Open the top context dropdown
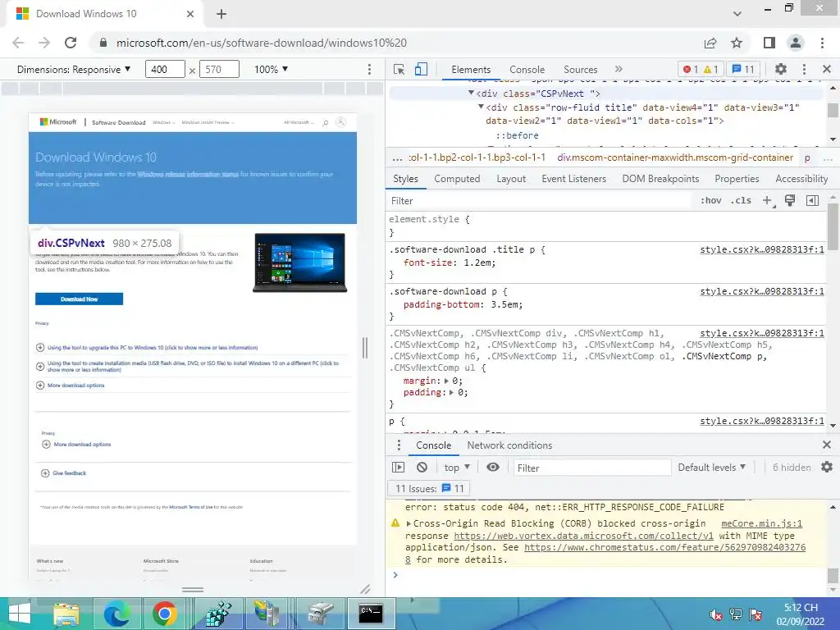This screenshot has width=840, height=630. 457,467
